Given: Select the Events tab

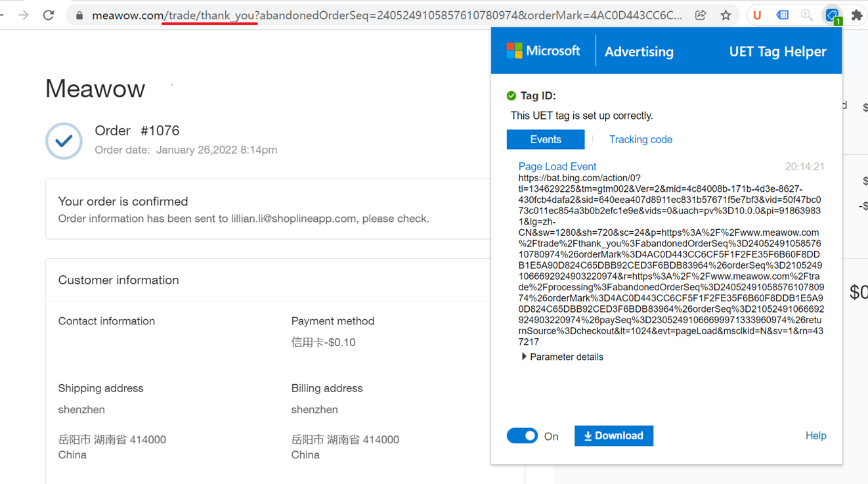Looking at the screenshot, I should coord(546,139).
